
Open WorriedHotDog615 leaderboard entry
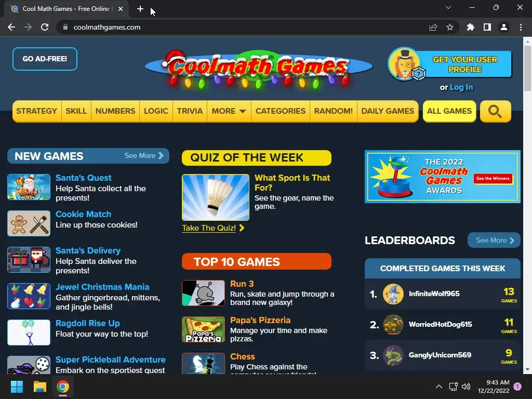tap(443, 324)
